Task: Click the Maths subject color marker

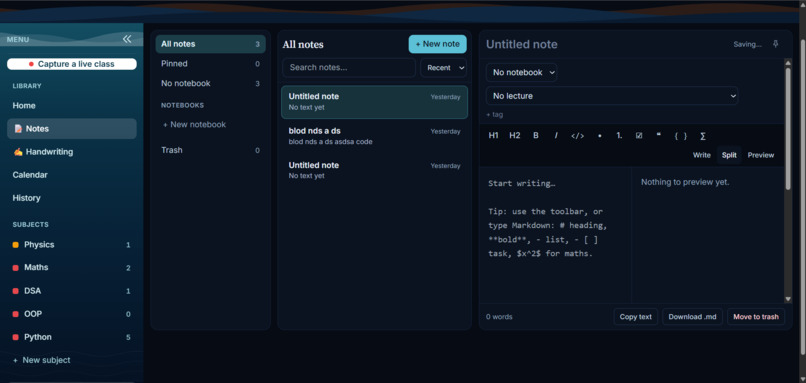Action: (15, 268)
